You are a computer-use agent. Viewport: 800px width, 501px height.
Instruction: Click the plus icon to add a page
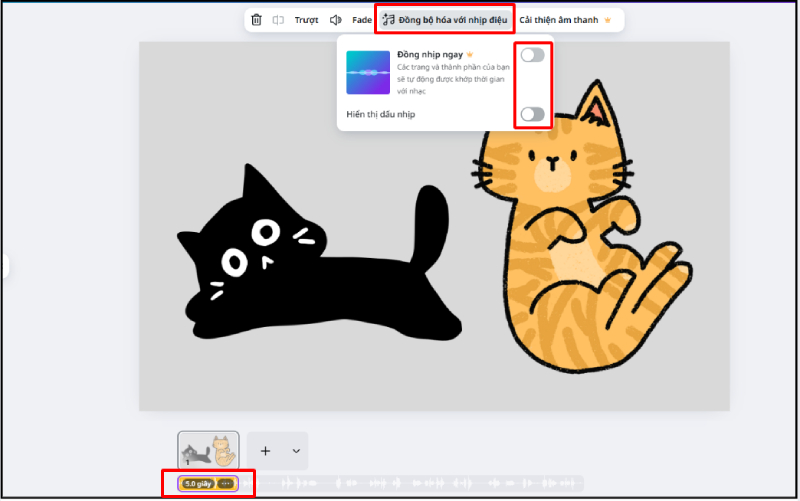pyautogui.click(x=265, y=451)
